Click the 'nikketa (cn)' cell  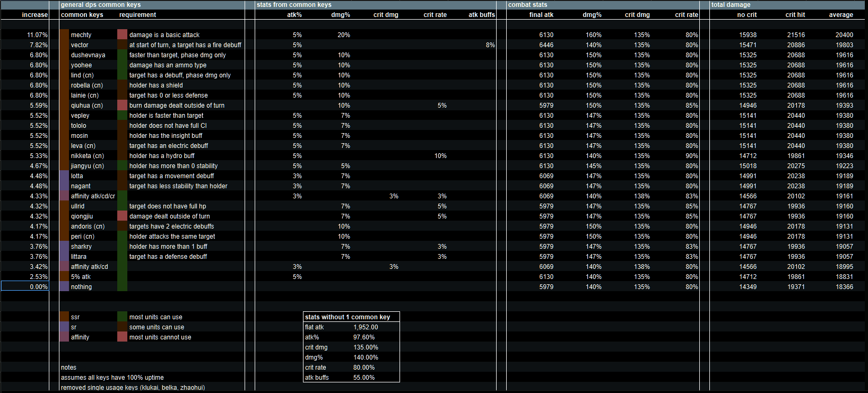[x=88, y=156]
